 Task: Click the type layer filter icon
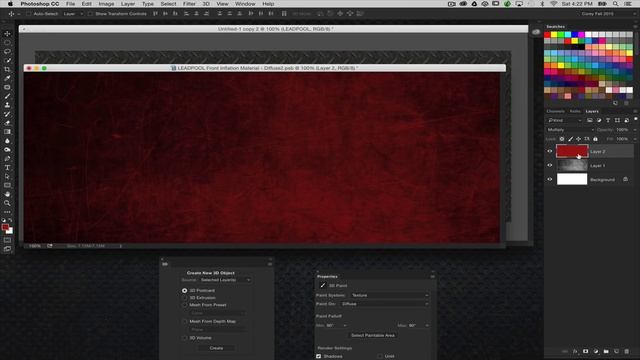point(608,120)
